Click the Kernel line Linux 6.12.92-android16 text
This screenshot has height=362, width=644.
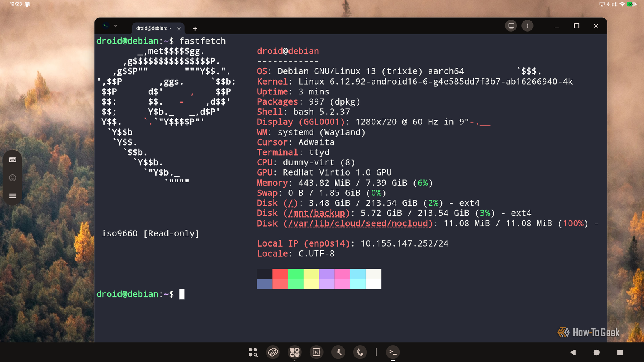[436, 82]
